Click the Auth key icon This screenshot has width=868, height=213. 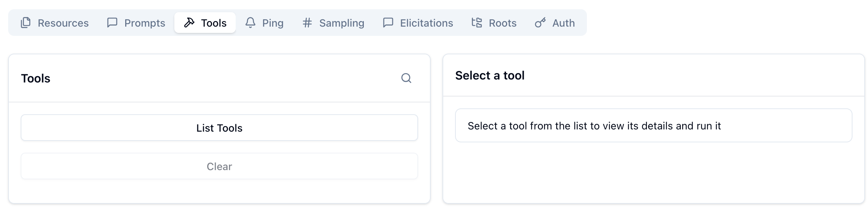click(540, 23)
